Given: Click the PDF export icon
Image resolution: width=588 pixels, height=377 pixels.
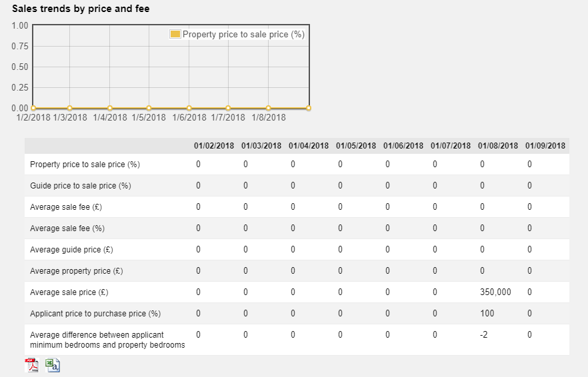Looking at the screenshot, I should tap(32, 365).
